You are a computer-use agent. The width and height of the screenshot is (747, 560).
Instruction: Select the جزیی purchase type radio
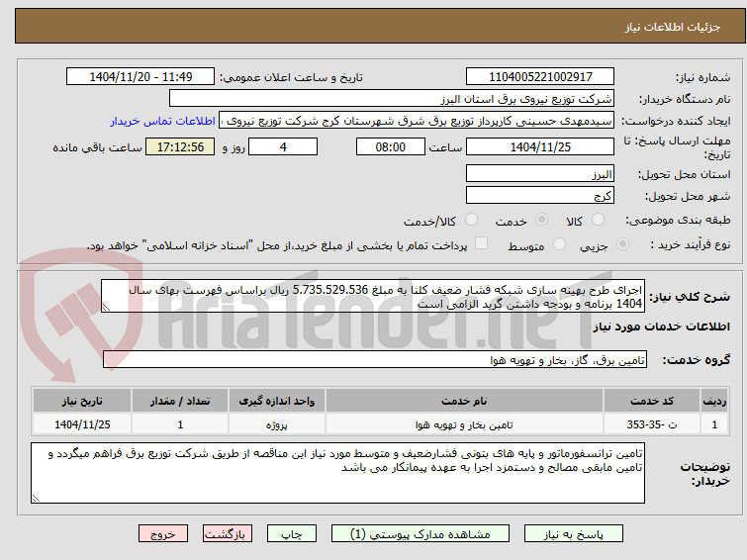(x=622, y=244)
